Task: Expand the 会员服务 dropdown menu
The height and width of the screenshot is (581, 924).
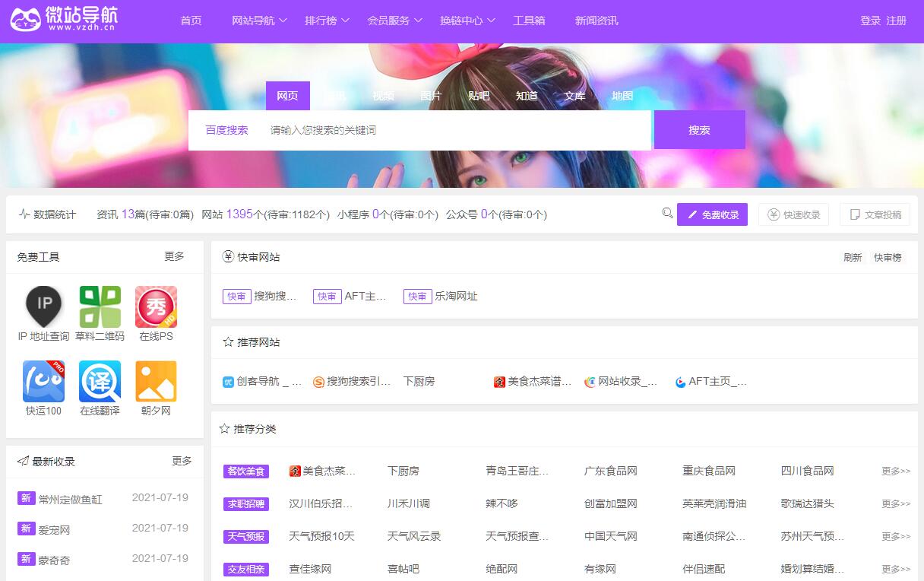Action: coord(394,21)
